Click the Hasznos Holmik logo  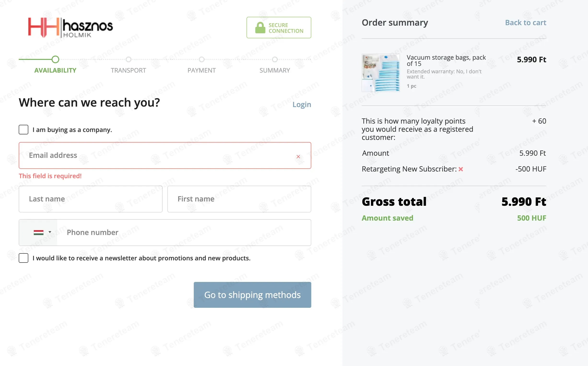pyautogui.click(x=71, y=27)
